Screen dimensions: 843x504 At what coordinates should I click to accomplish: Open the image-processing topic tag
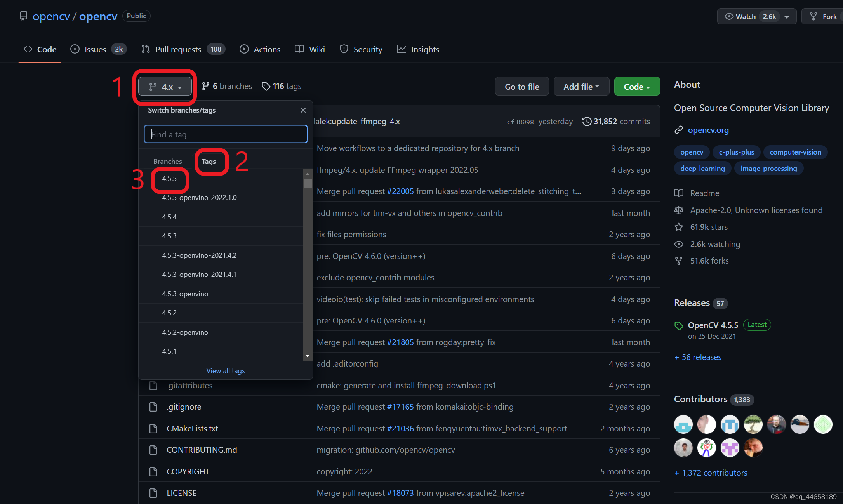pos(768,169)
